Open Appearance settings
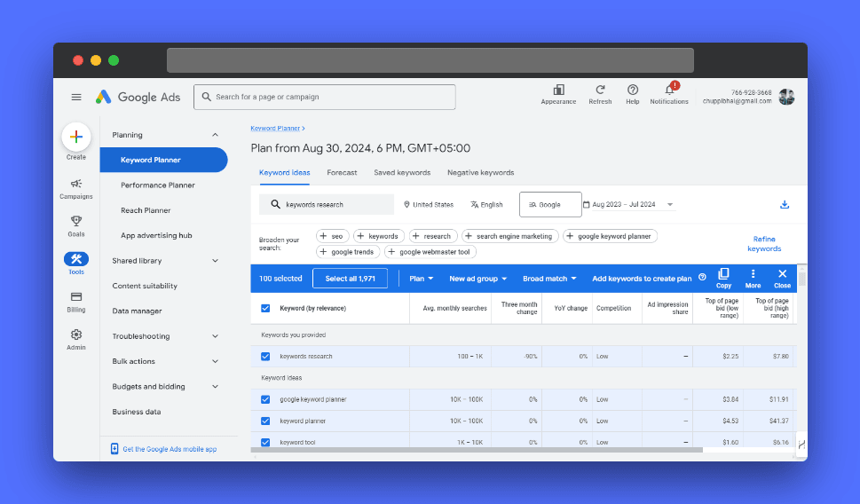 [x=558, y=94]
